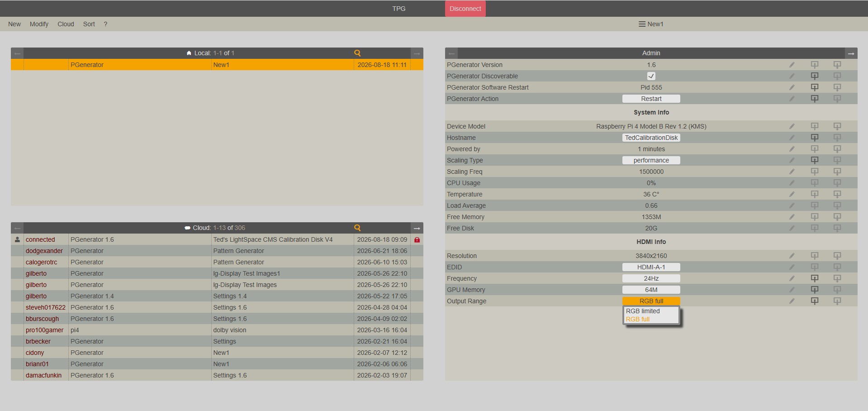Go to next page of the Cloud list

pyautogui.click(x=417, y=228)
